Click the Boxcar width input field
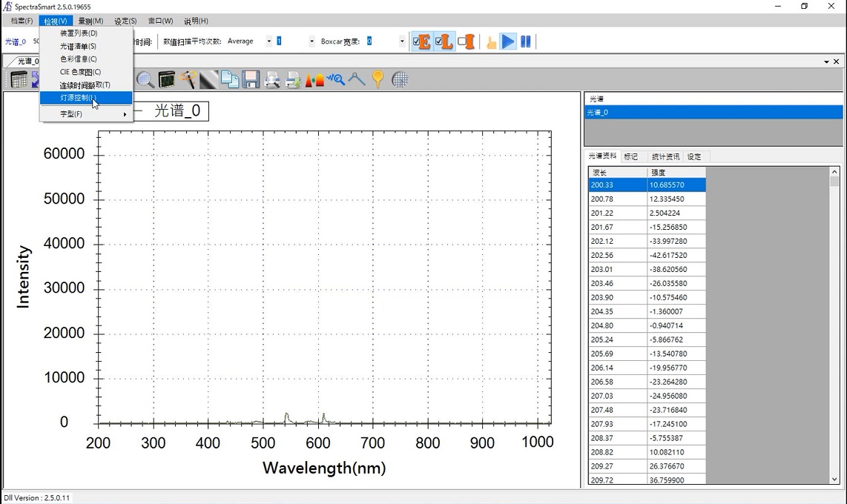This screenshot has width=847, height=504. click(x=381, y=41)
